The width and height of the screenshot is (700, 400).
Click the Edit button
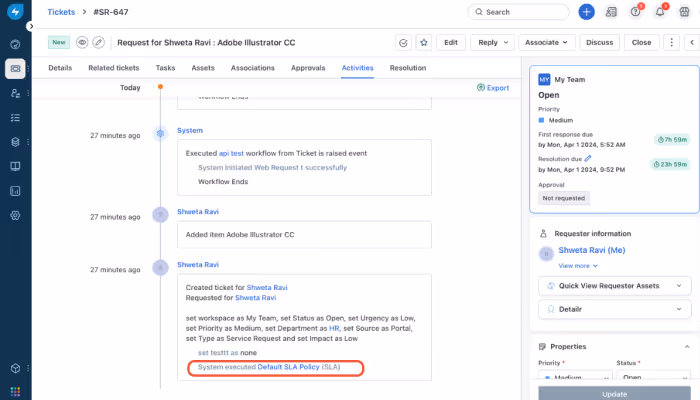(451, 42)
